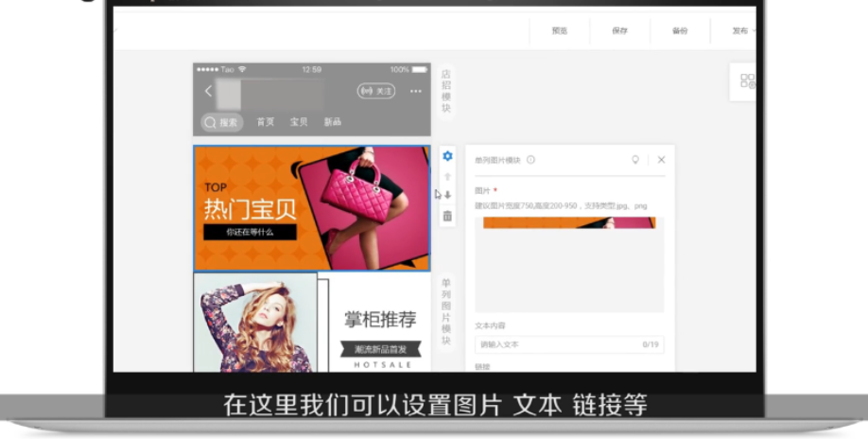The height and width of the screenshot is (439, 868).
Task: Select the 新品 tab in shop preview
Action: click(x=333, y=122)
